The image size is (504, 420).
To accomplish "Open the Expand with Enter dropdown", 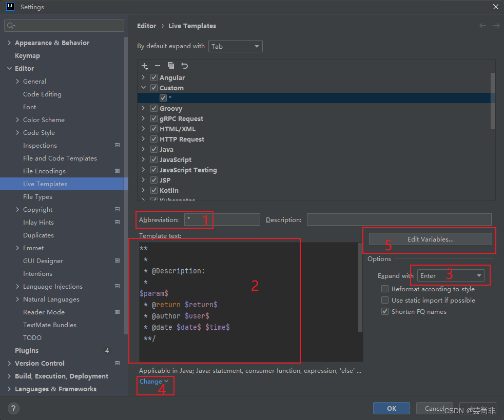I will (x=451, y=275).
